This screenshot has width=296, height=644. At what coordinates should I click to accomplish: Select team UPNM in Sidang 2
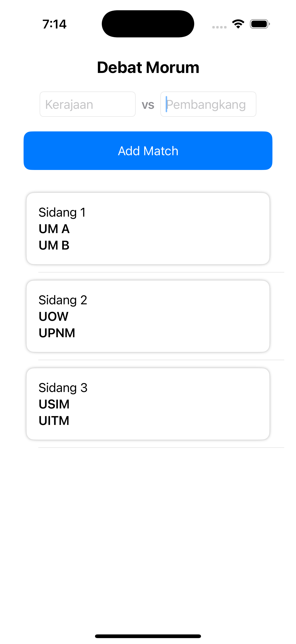pyautogui.click(x=57, y=333)
